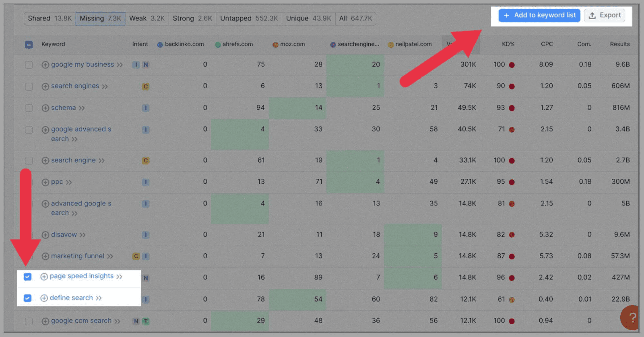Expand the ppc double chevron
Viewport: 644px width, 337px height.
(x=69, y=183)
